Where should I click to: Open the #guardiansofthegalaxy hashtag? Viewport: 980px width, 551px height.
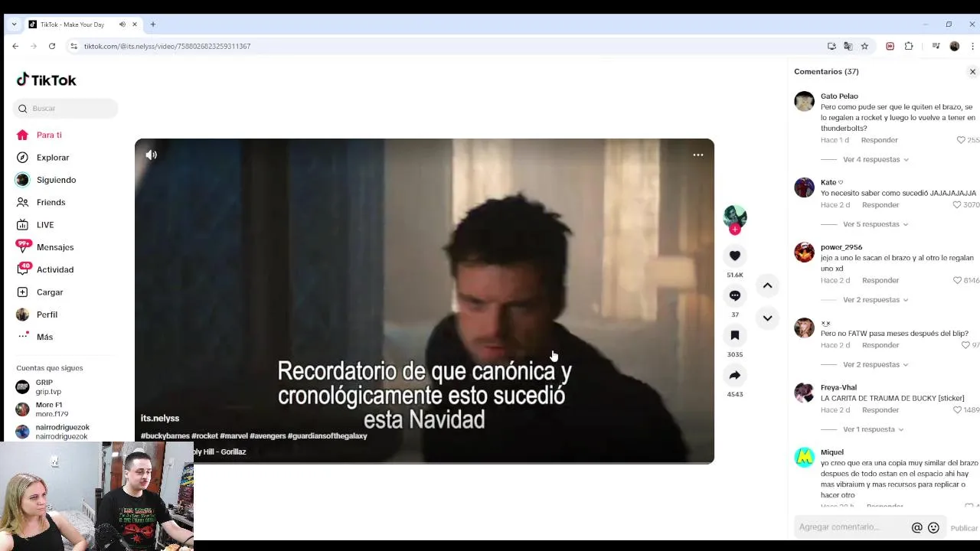coord(328,436)
